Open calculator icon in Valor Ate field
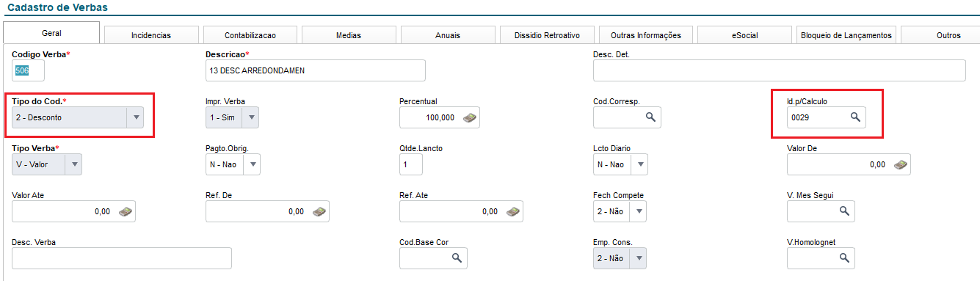 click(x=126, y=211)
